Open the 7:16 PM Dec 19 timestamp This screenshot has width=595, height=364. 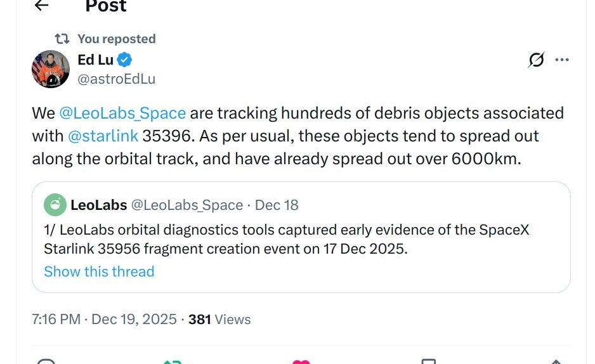pos(104,319)
